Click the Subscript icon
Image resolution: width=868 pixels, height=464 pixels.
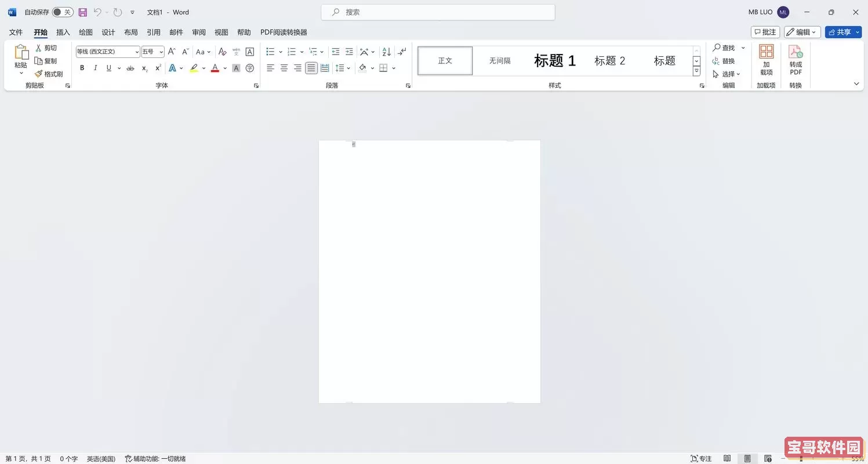[144, 68]
